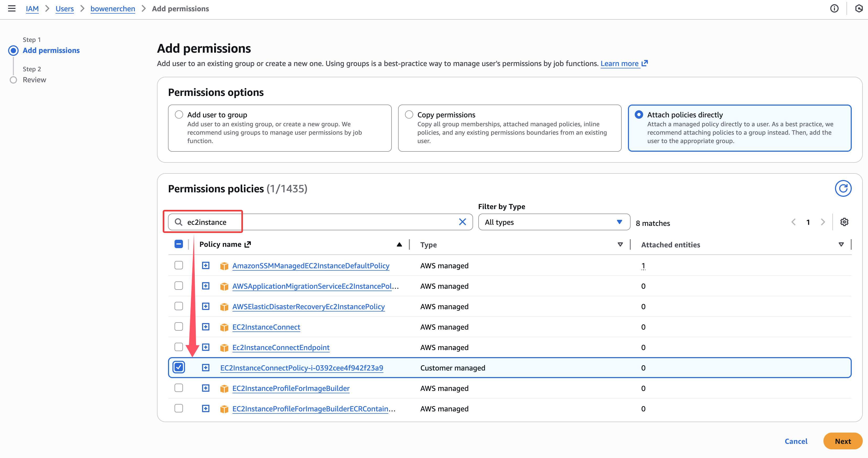
Task: Click the hexagon icon at top right
Action: 859,8
